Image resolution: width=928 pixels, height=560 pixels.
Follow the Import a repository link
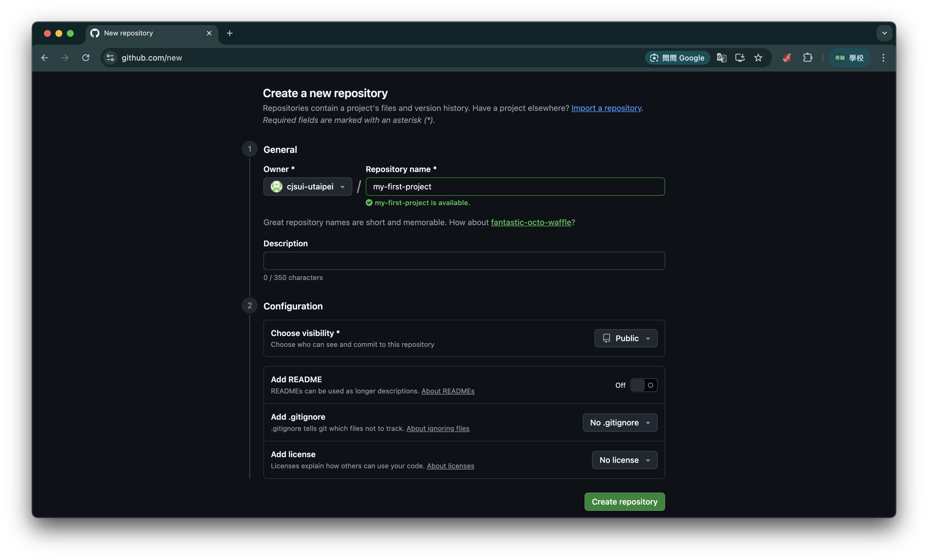click(x=606, y=108)
